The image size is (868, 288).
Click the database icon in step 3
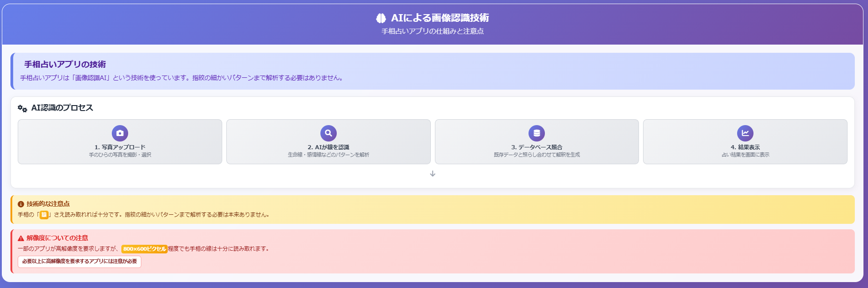pos(537,133)
